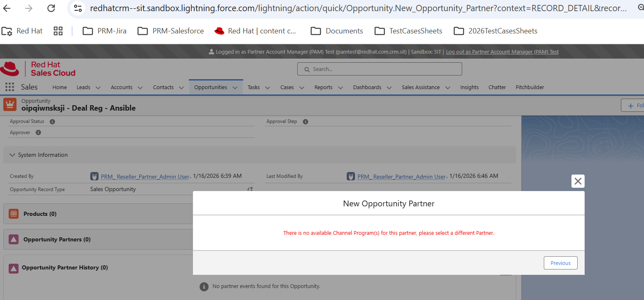This screenshot has height=300, width=644.
Task: Open site information icon in address bar
Action: click(x=78, y=8)
